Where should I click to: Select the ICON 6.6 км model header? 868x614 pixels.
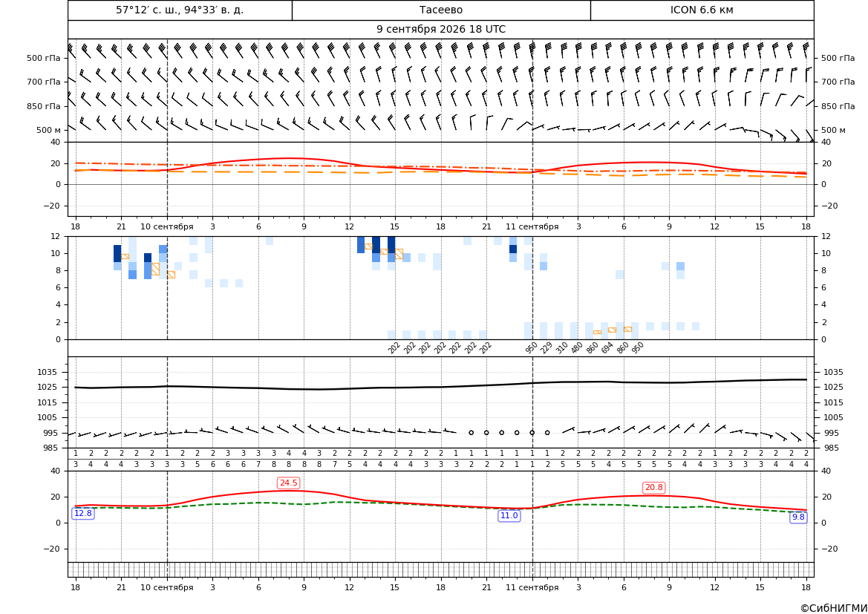pos(702,10)
